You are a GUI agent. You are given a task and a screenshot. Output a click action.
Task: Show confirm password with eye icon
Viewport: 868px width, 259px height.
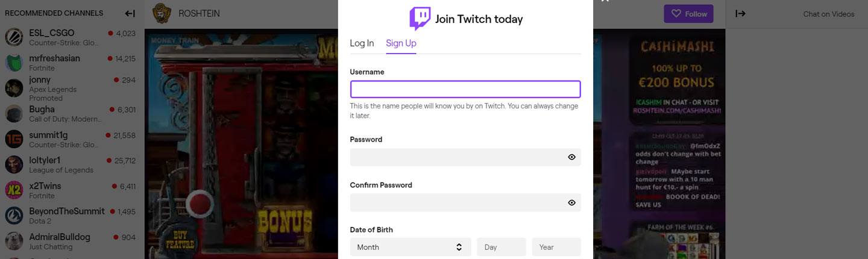pos(571,202)
